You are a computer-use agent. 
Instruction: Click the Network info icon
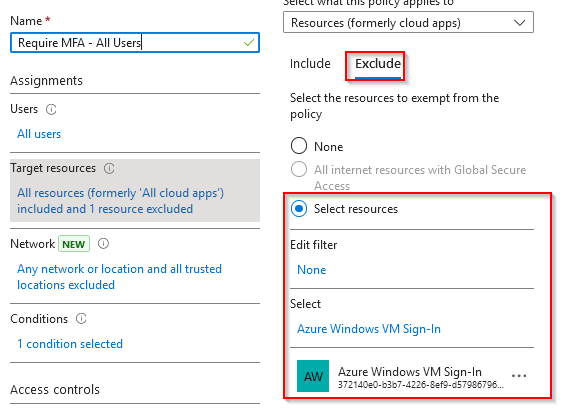pos(103,244)
